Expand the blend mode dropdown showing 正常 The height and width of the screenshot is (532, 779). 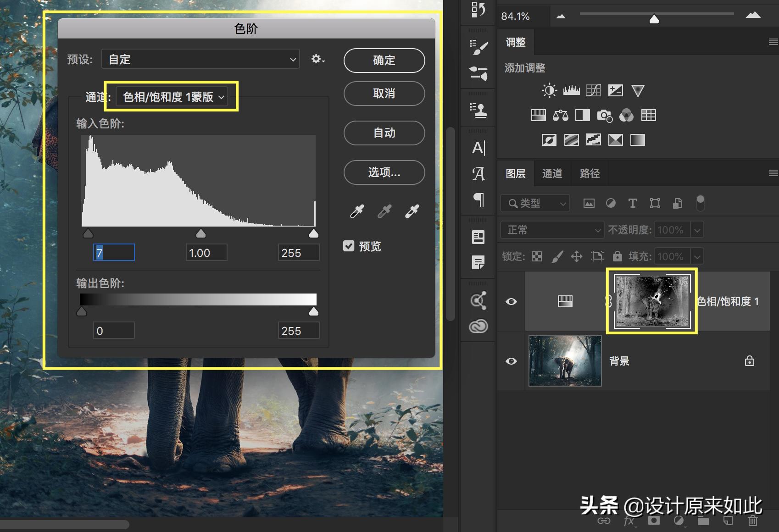pyautogui.click(x=552, y=230)
